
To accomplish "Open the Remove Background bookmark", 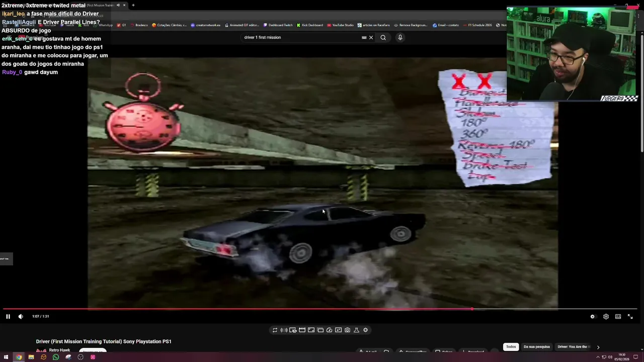I will click(411, 25).
